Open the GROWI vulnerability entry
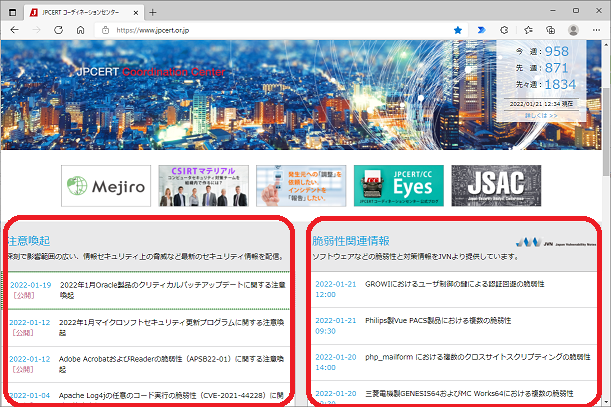 click(x=454, y=284)
